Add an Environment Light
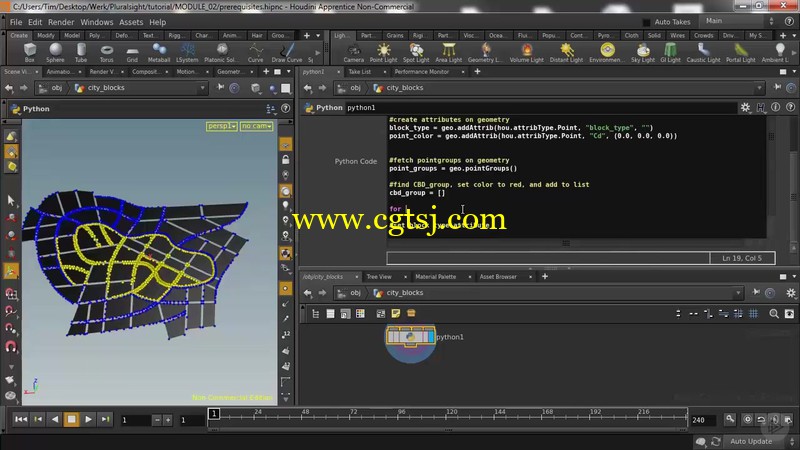 (x=607, y=53)
